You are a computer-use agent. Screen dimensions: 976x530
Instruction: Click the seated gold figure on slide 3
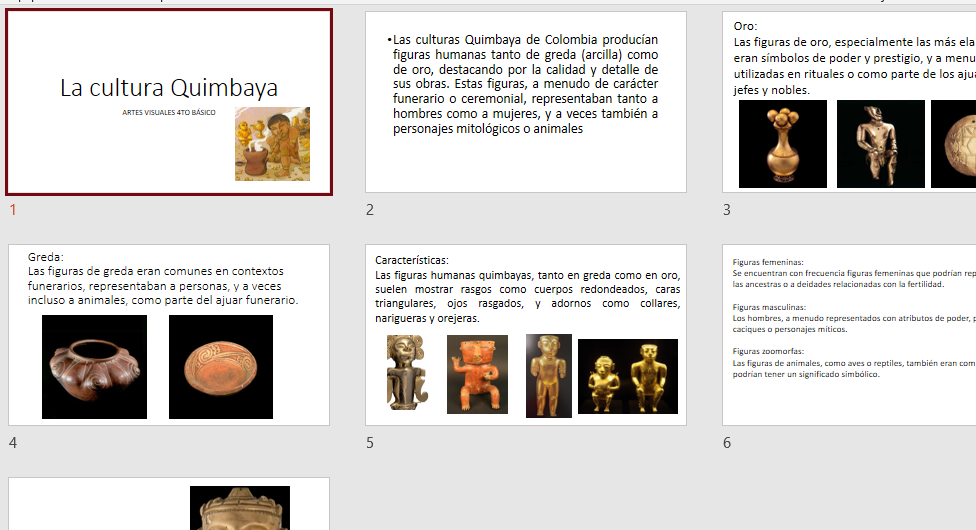tap(880, 144)
